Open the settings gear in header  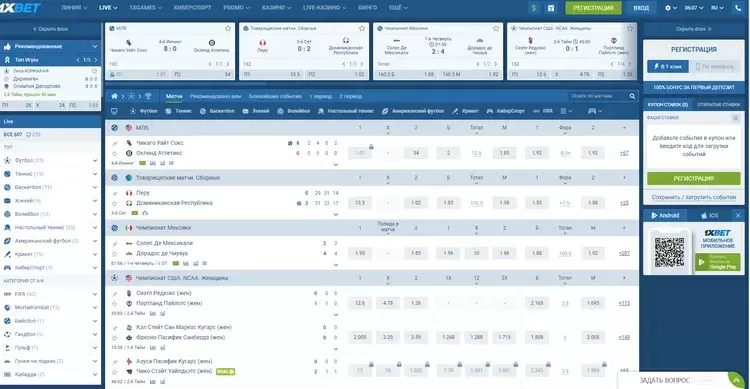coord(668,8)
